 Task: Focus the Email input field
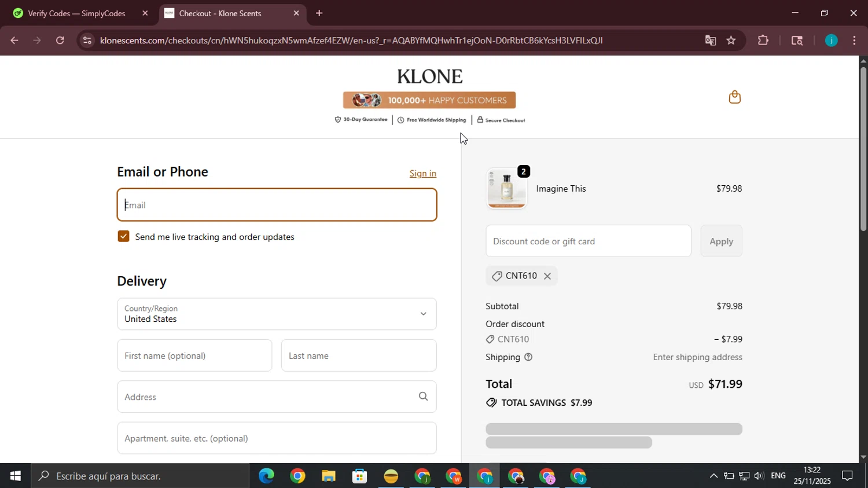point(277,205)
